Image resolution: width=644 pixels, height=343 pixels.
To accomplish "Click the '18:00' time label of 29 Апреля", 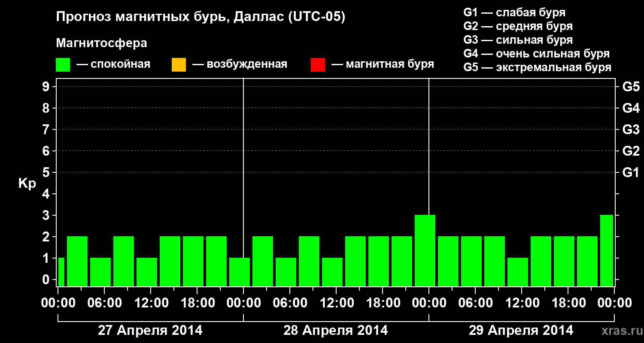I will [x=568, y=303].
